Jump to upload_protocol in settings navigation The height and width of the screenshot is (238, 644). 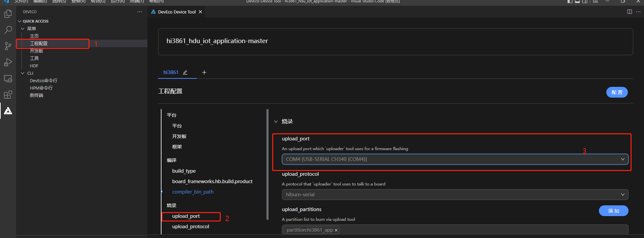pyautogui.click(x=190, y=227)
